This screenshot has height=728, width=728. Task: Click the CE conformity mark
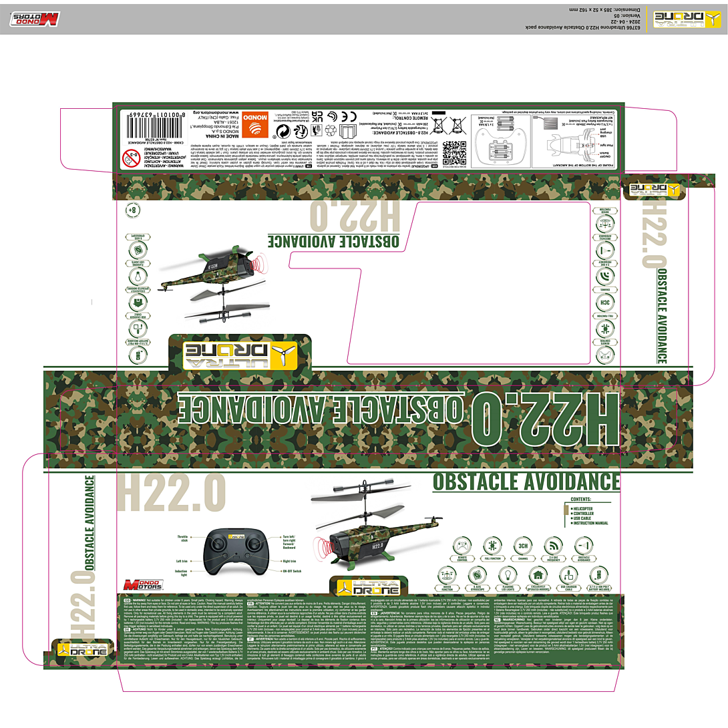click(349, 115)
